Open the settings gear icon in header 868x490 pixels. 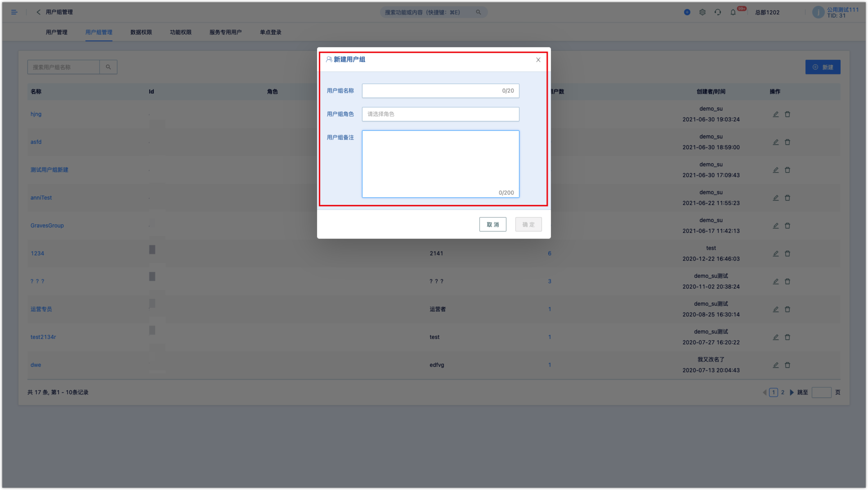[x=702, y=12]
